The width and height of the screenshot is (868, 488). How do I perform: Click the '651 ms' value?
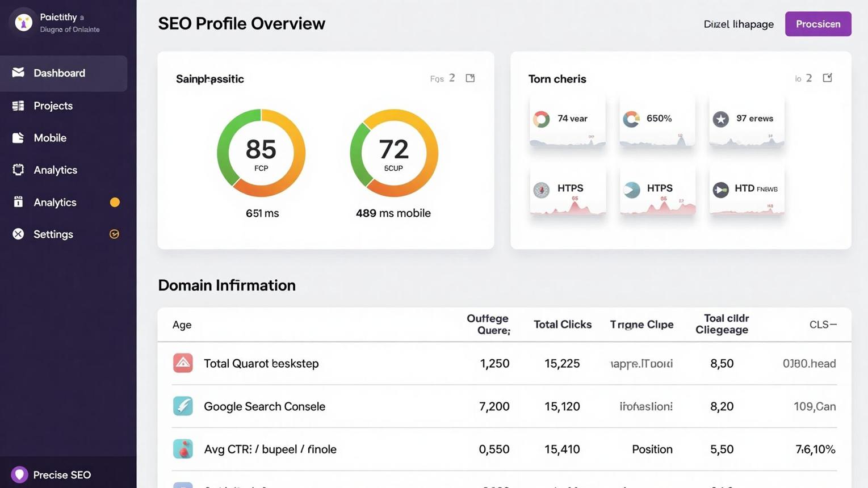pos(262,213)
